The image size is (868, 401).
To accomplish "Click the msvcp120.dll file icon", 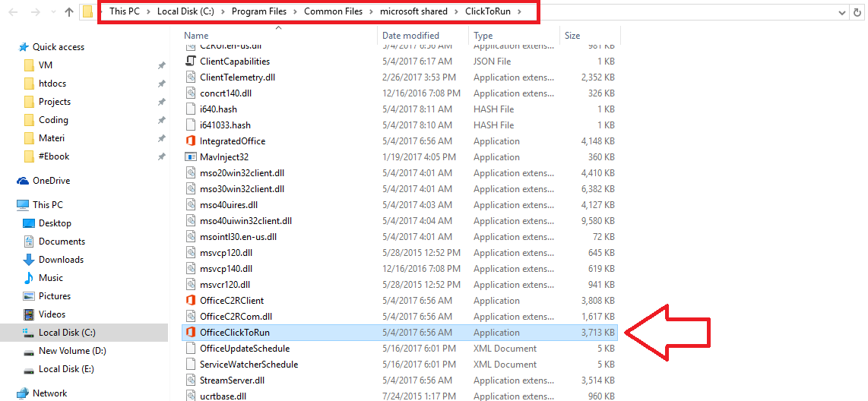I will point(191,254).
